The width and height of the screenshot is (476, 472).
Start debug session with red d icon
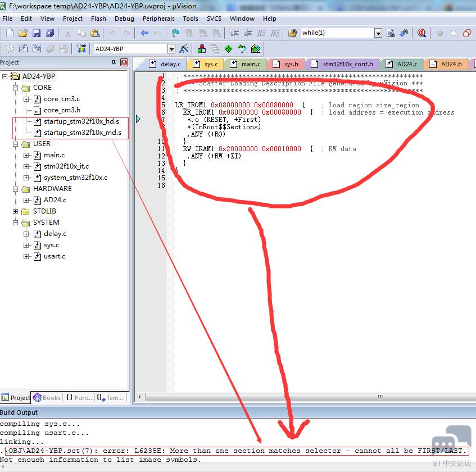tap(421, 33)
